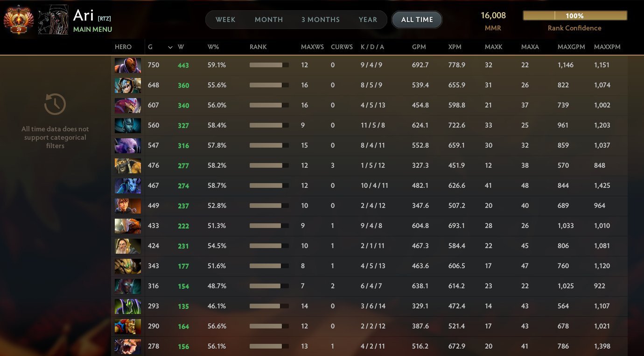The image size is (644, 356).
Task: Sort by the RANK column header
Action: [x=258, y=47]
